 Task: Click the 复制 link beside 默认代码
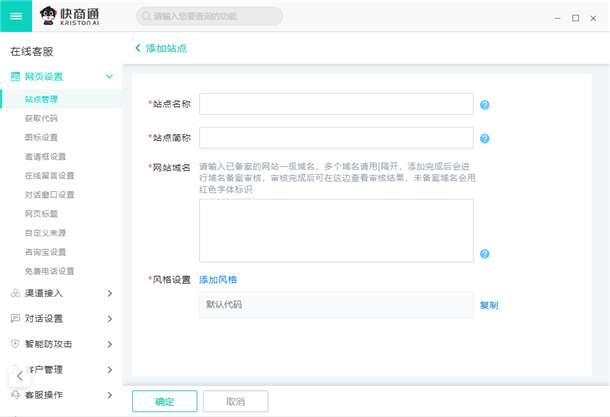488,304
